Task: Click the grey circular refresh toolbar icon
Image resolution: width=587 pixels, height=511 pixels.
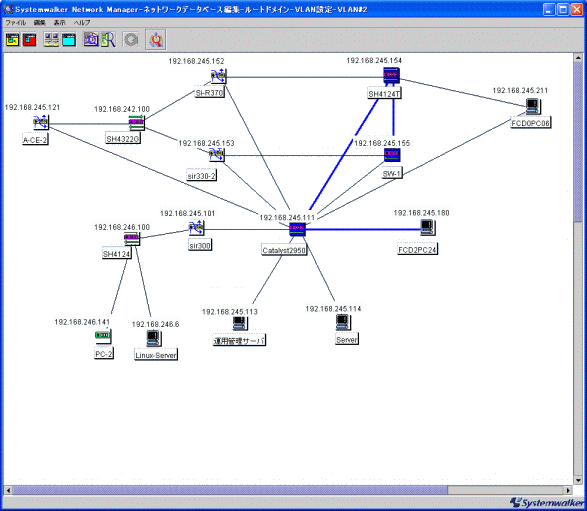Action: 131,40
